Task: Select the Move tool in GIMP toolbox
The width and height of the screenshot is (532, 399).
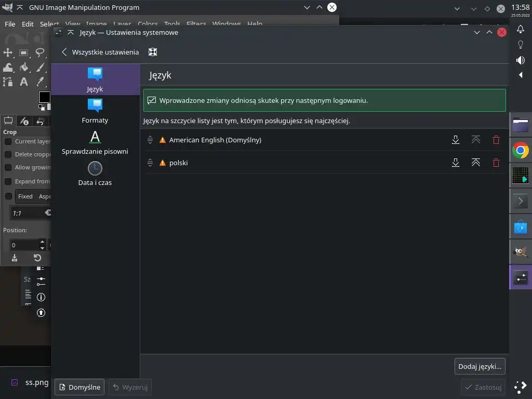Action: 7,52
